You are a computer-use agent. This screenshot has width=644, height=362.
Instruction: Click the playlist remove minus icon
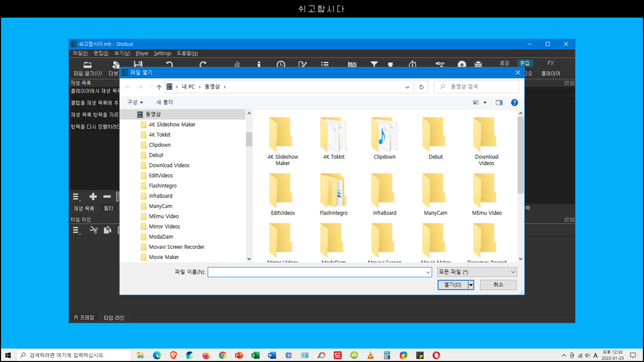107,197
